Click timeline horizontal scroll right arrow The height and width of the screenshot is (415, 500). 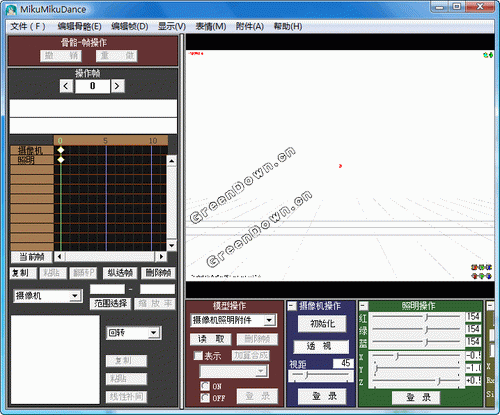click(161, 256)
